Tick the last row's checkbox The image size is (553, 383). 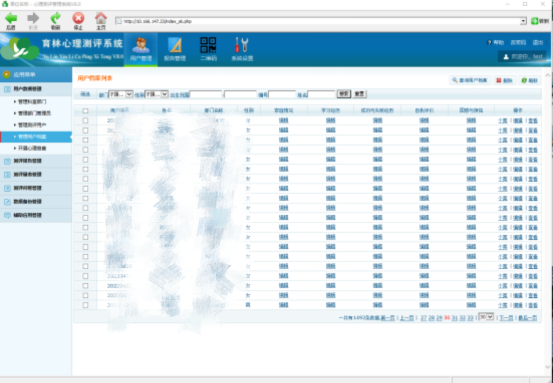(x=85, y=305)
